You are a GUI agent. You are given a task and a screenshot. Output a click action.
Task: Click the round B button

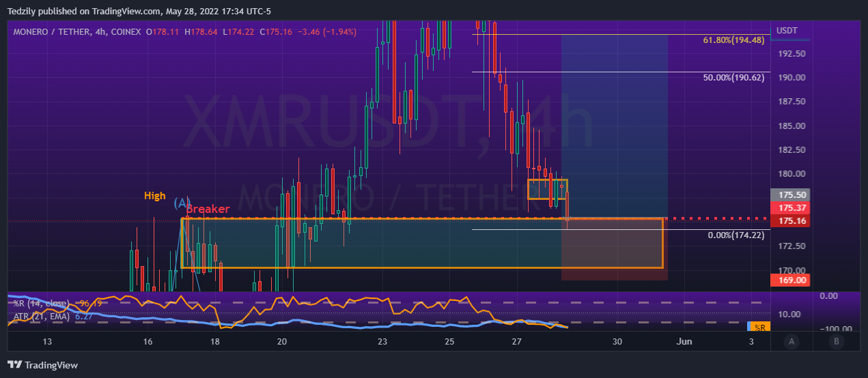(x=835, y=341)
